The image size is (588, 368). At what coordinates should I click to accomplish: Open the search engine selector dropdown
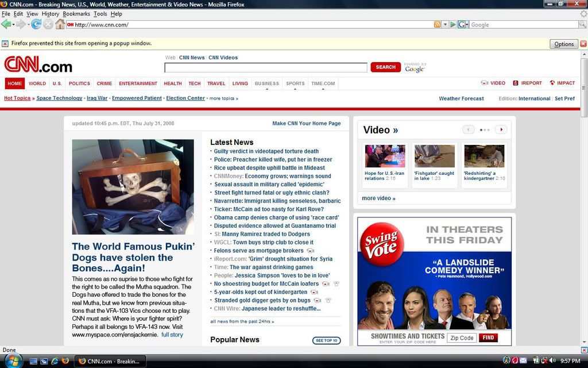coord(467,25)
